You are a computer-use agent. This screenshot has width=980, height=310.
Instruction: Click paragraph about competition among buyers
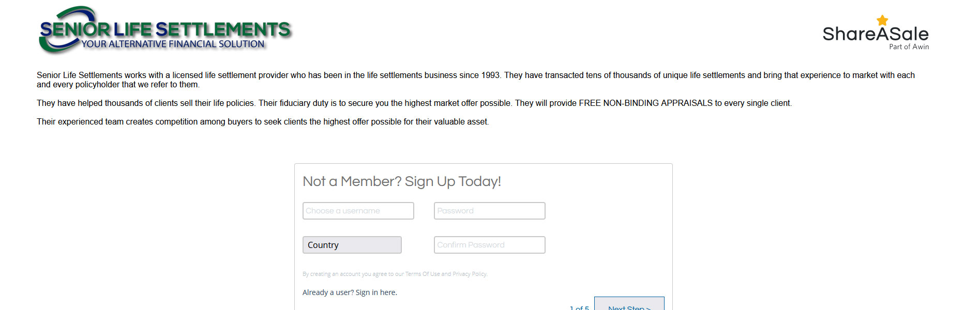pos(263,122)
